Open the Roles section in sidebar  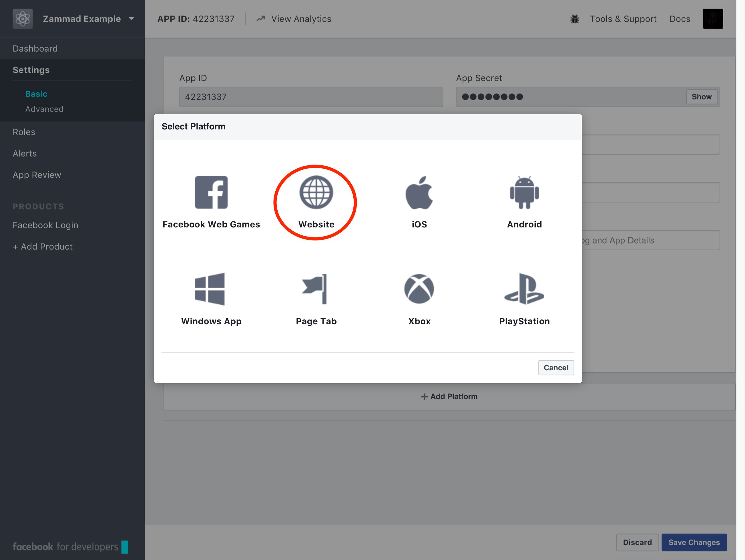click(x=24, y=132)
